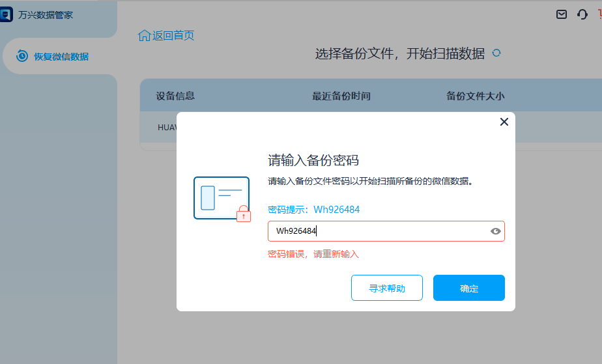Screen dimensions: 602x364
Task: Click the 备份文件大小 column header
Action: [476, 96]
